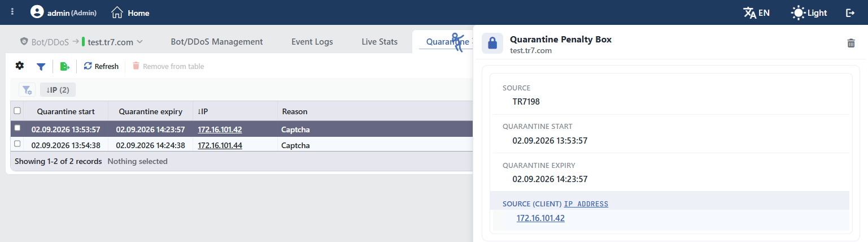Click panel quarantine start value 13:53:57

tap(550, 140)
